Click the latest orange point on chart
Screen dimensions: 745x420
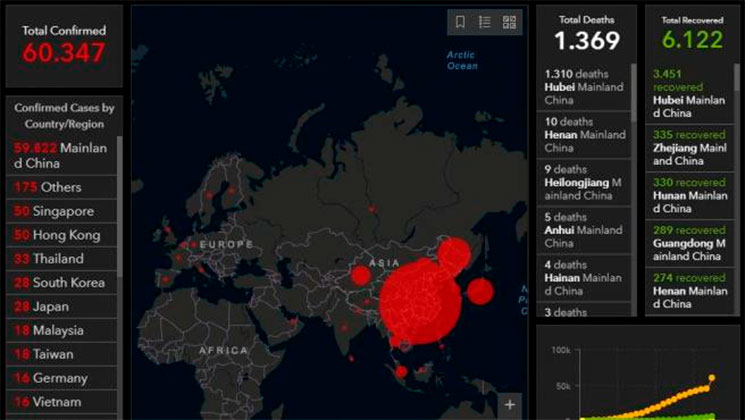[x=712, y=378]
